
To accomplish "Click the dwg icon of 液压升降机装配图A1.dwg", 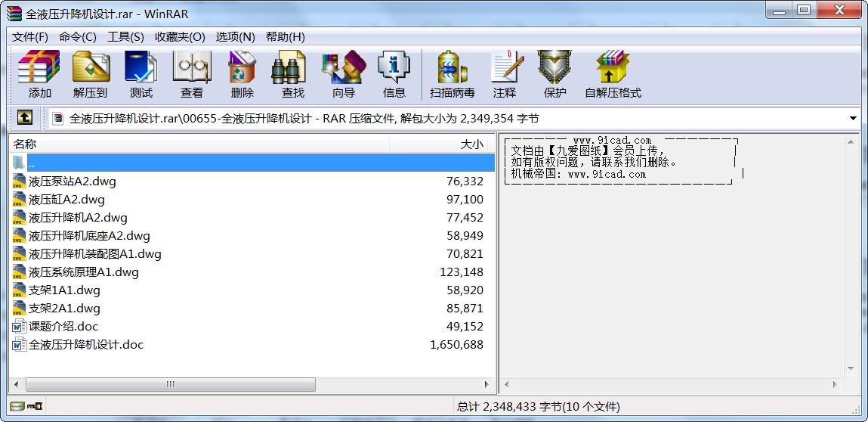I will [x=20, y=254].
